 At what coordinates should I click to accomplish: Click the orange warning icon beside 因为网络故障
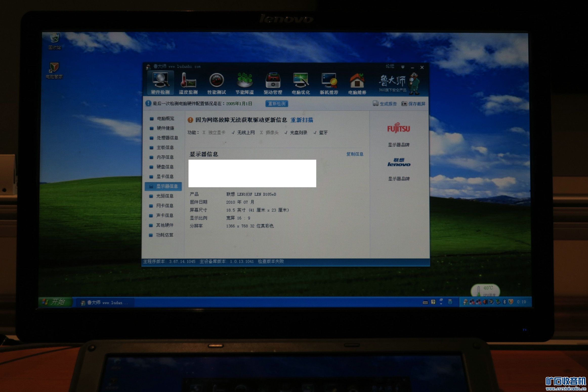(190, 120)
